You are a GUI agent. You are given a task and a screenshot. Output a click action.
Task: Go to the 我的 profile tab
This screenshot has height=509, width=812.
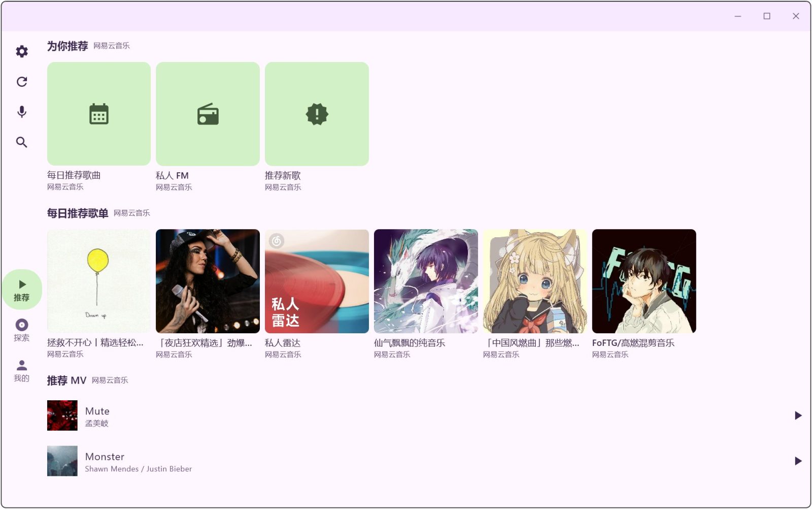click(21, 371)
